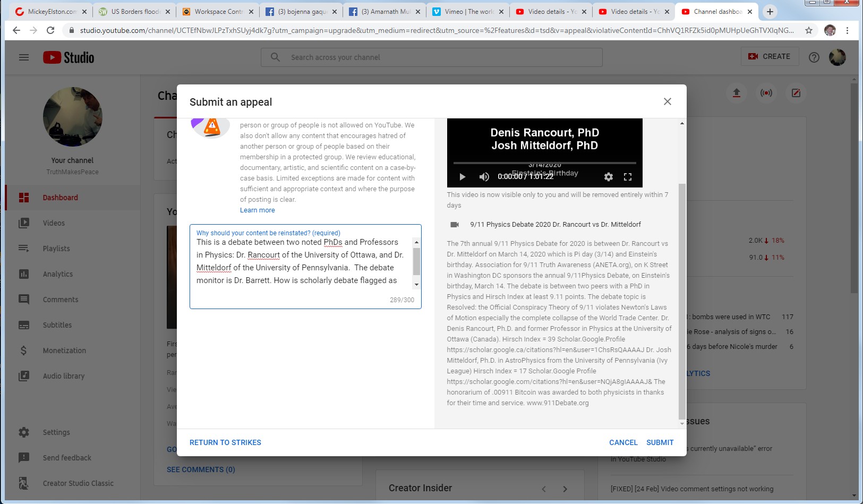
Task: Seek on the video progress bar
Action: (544, 163)
